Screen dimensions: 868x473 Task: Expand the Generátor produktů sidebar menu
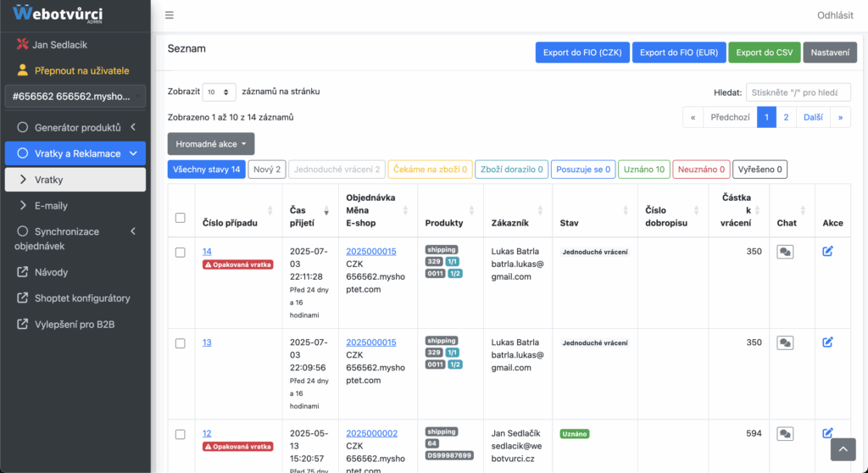click(x=75, y=127)
